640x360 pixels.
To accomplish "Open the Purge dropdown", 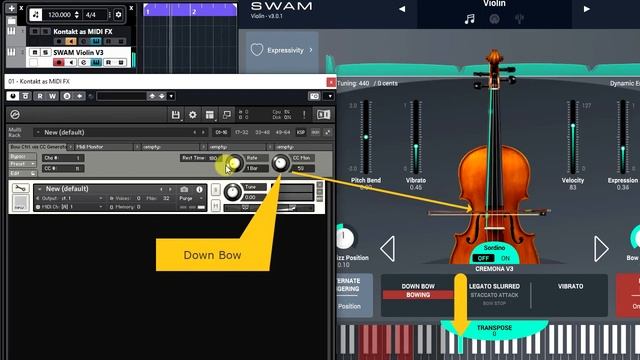I will [191, 198].
